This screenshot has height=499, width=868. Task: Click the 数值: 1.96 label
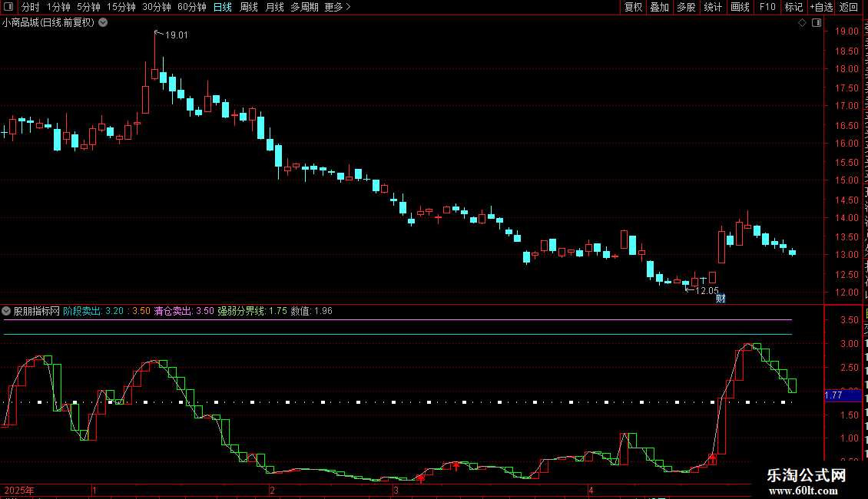(312, 311)
